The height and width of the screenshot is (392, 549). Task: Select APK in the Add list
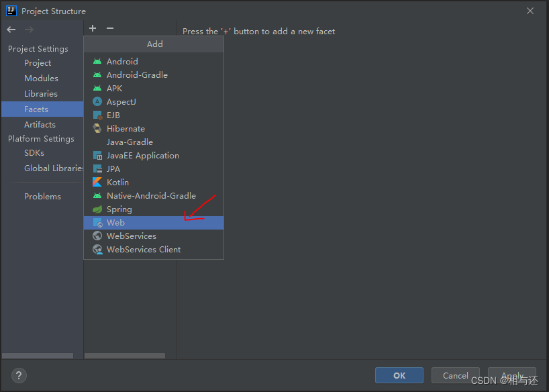pyautogui.click(x=154, y=89)
